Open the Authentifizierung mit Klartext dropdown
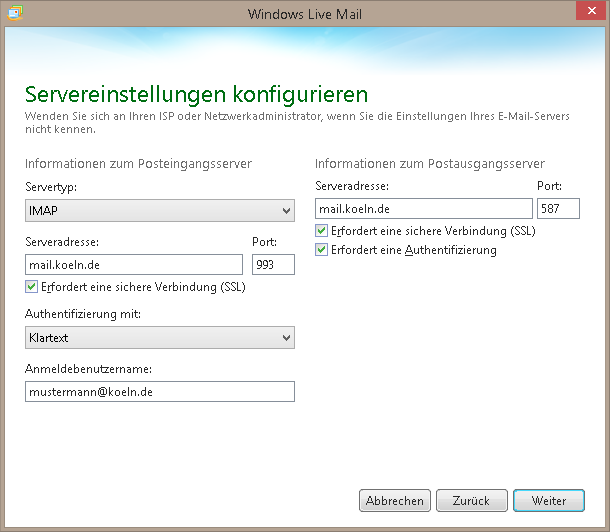 [160, 337]
